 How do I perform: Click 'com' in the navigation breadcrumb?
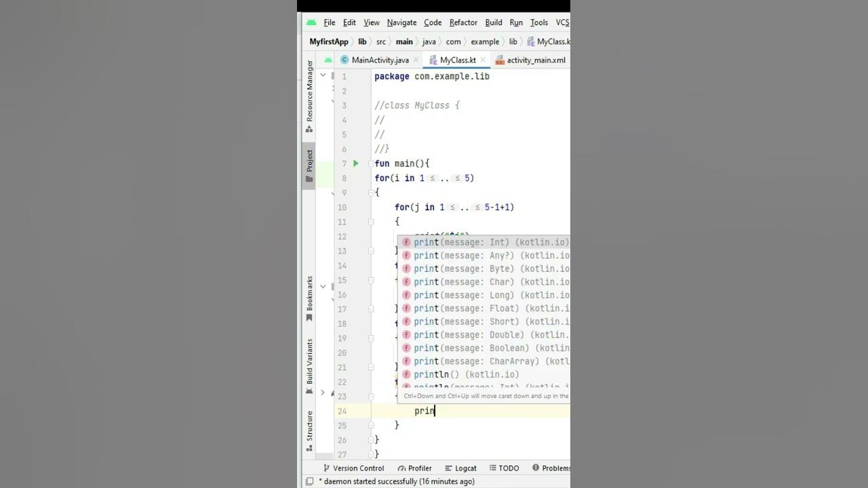click(453, 41)
